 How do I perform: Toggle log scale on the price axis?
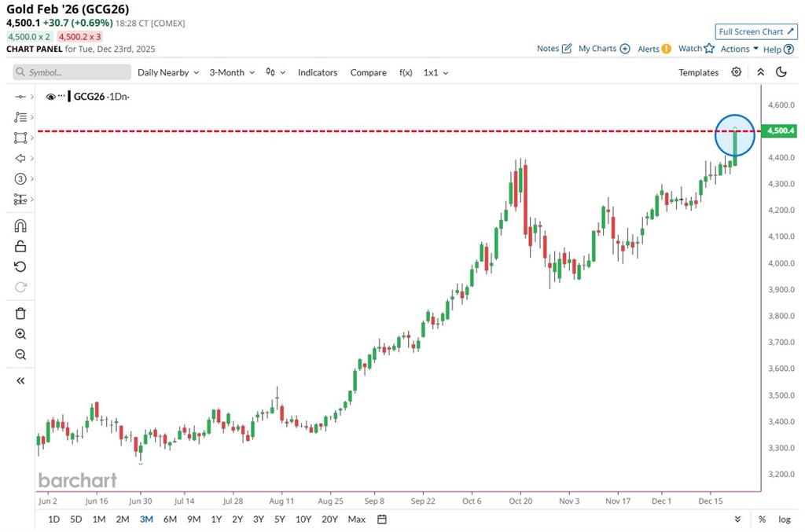pos(785,519)
